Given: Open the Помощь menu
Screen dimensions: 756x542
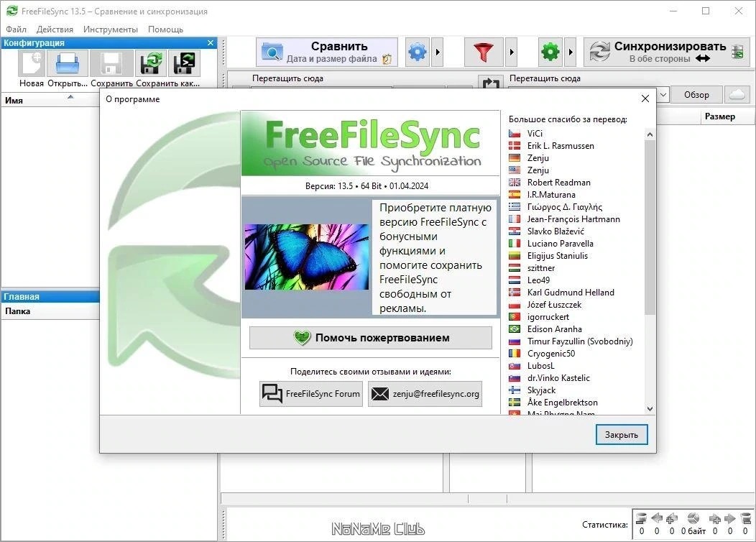Looking at the screenshot, I should click(x=165, y=29).
